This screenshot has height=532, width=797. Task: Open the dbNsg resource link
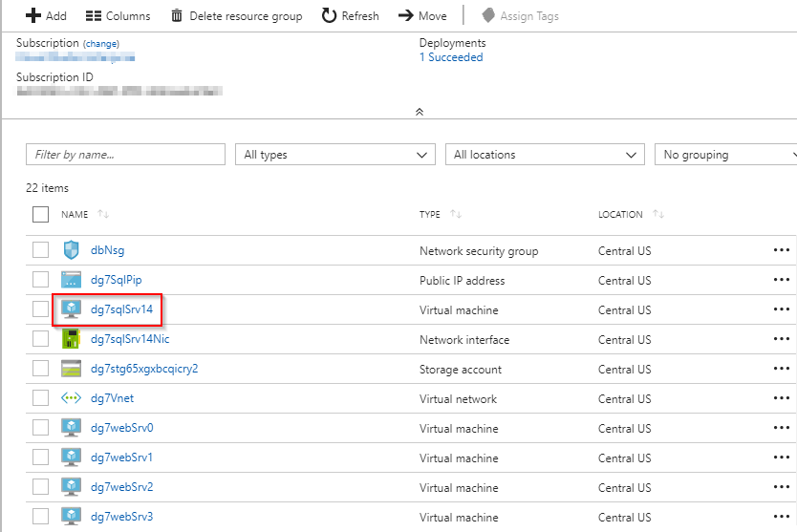coord(107,250)
